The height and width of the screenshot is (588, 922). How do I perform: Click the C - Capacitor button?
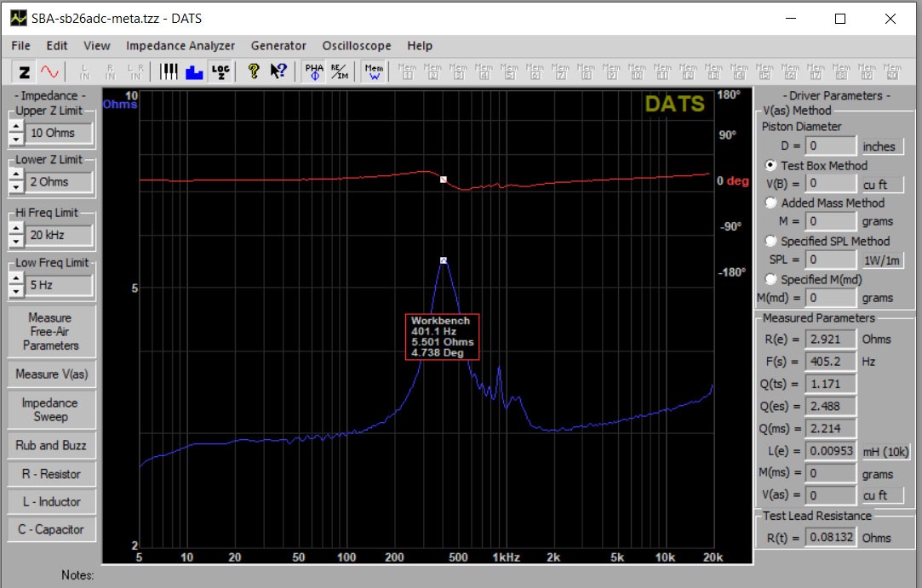tap(51, 529)
